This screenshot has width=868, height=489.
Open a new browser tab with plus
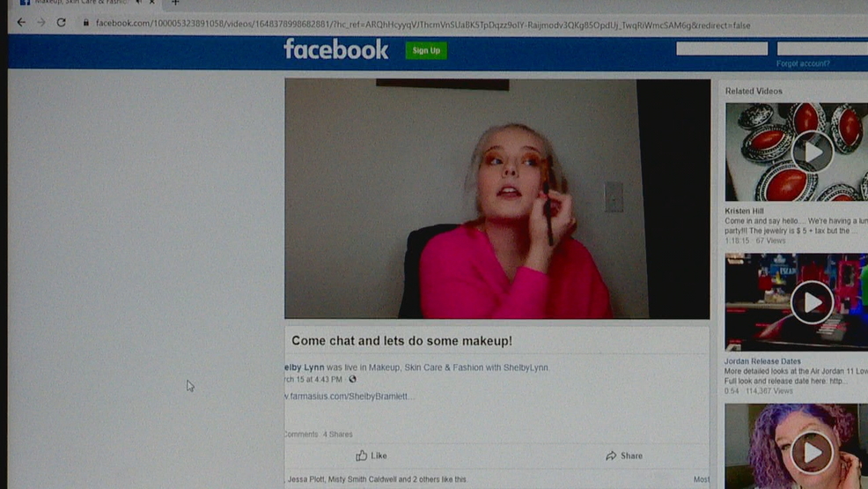tap(175, 3)
